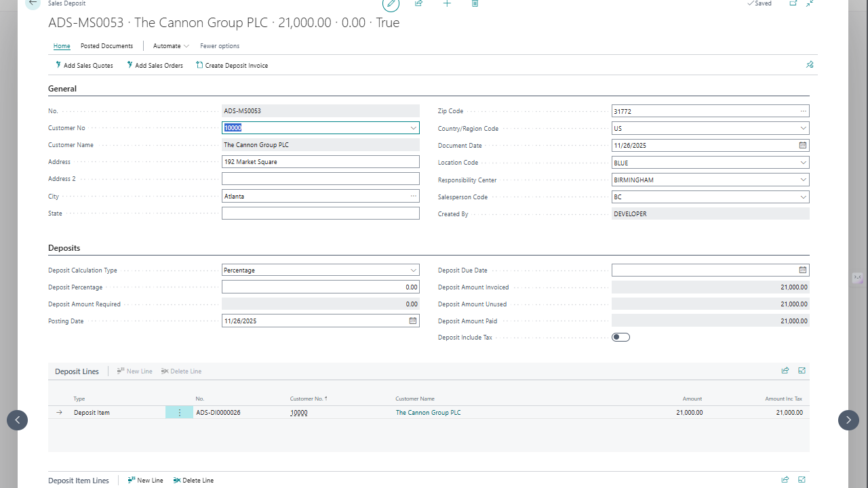The image size is (868, 488).
Task: Open Document Date calendar picker
Action: tap(803, 146)
